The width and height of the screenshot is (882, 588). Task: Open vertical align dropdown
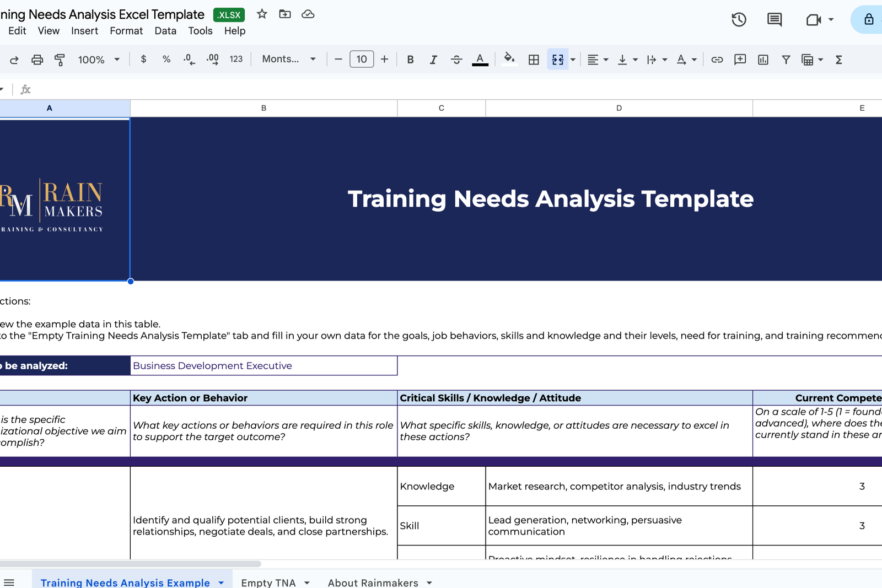[x=627, y=60]
